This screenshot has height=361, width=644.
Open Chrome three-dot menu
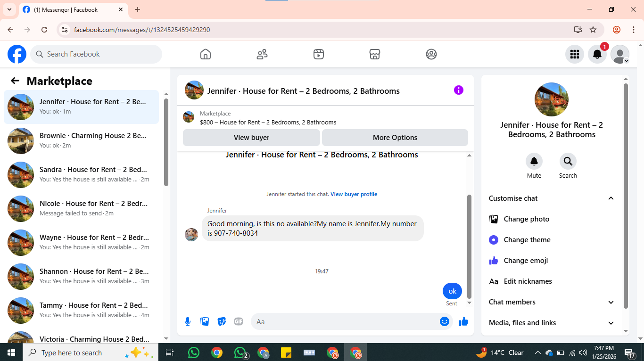633,30
